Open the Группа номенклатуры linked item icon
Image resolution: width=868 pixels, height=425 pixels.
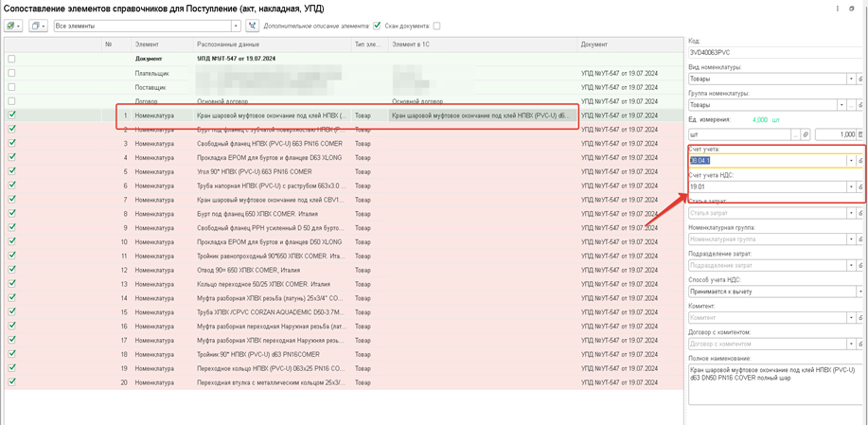tap(860, 104)
